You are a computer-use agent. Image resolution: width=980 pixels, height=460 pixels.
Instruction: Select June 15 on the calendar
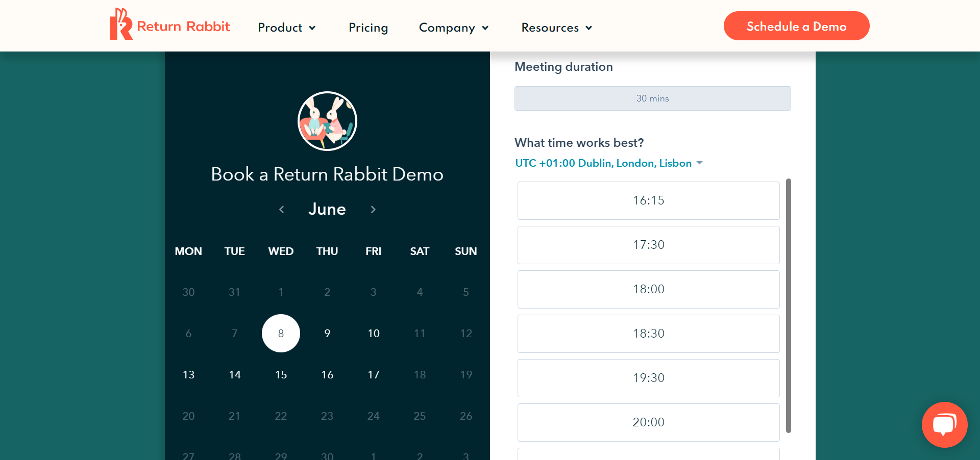point(281,374)
